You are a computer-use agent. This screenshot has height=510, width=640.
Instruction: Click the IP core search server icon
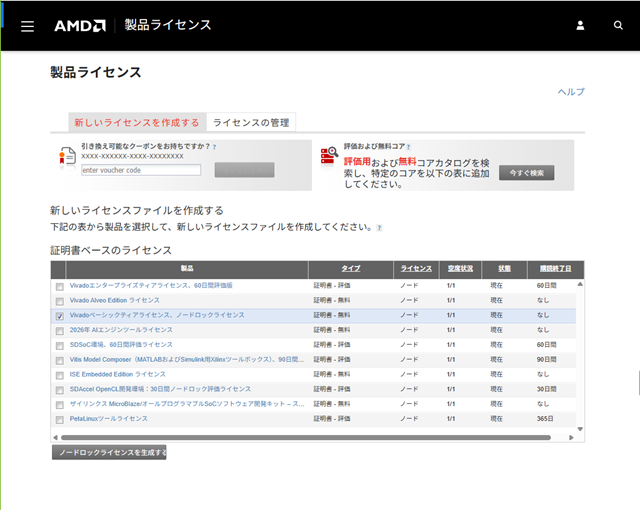[x=329, y=156]
